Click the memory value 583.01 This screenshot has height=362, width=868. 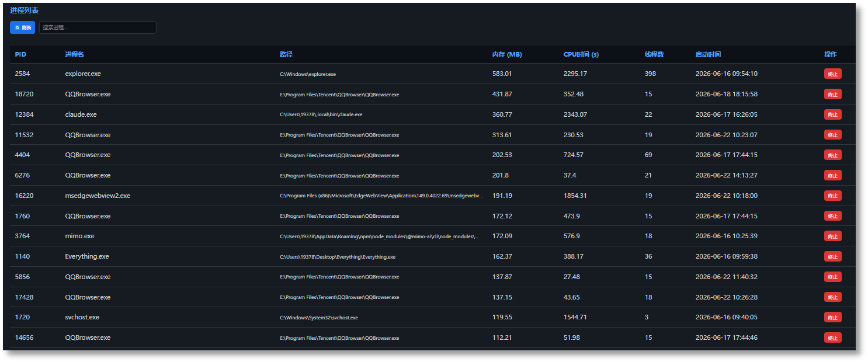point(502,74)
